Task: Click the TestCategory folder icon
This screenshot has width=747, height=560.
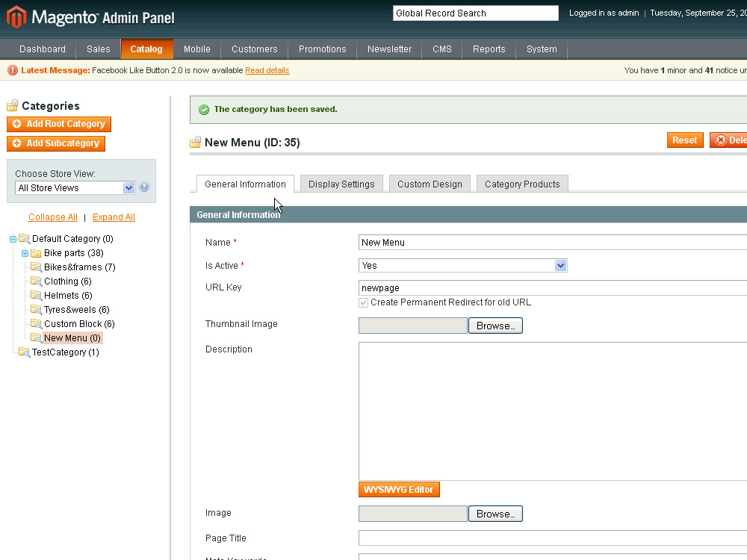Action: (24, 352)
